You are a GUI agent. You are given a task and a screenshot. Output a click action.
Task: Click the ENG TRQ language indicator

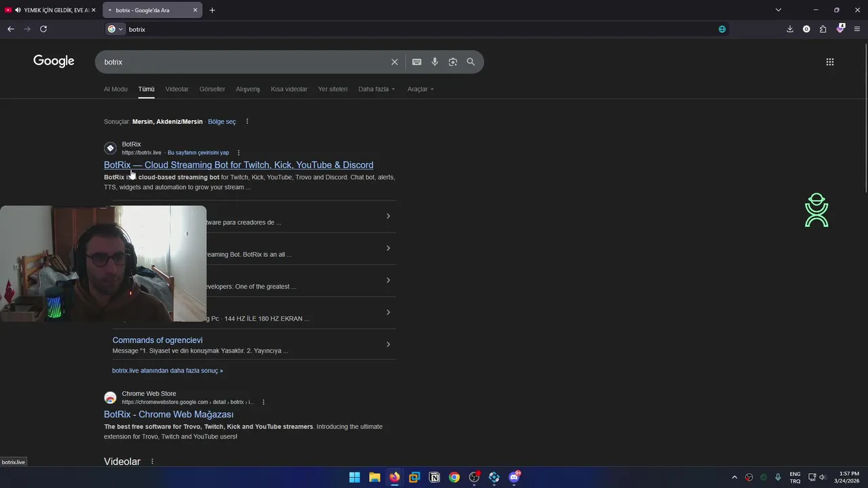795,477
